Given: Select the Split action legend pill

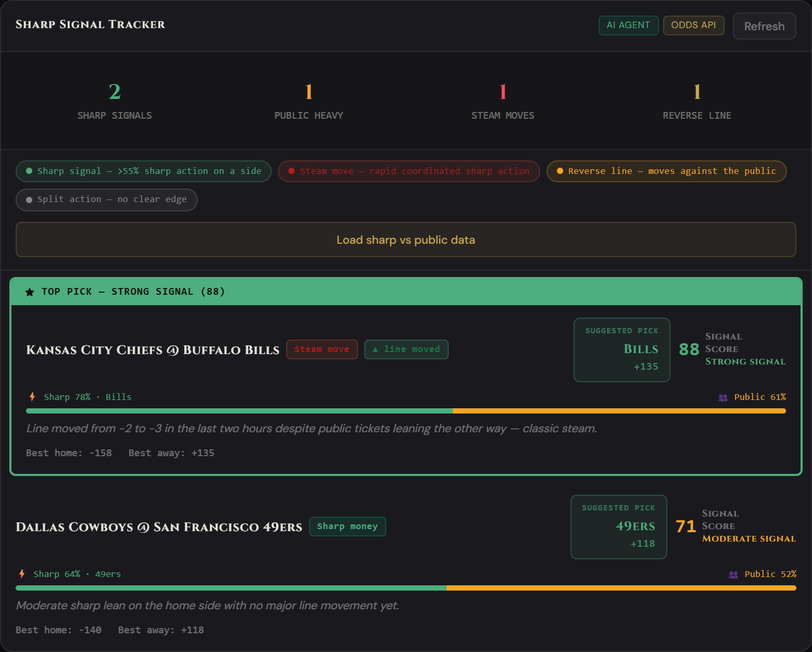Looking at the screenshot, I should click(x=107, y=199).
